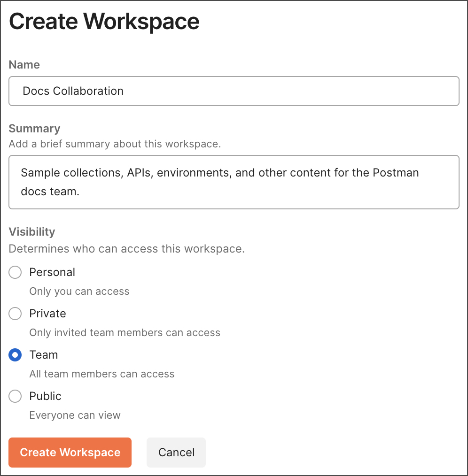Click the 'Public' option label
This screenshot has height=476, width=468.
tap(45, 396)
